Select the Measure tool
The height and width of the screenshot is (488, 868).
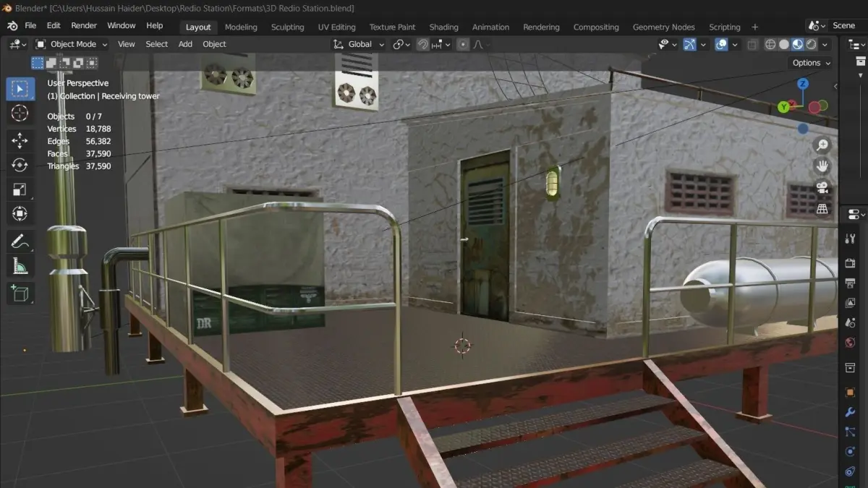pyautogui.click(x=20, y=266)
